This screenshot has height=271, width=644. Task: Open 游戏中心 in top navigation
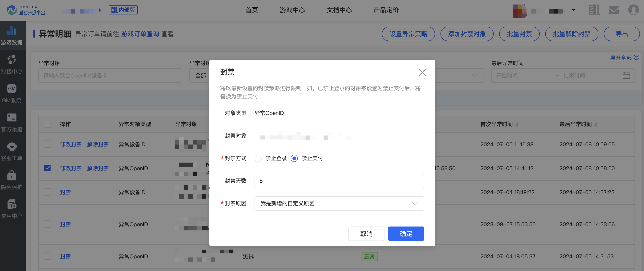pos(292,10)
